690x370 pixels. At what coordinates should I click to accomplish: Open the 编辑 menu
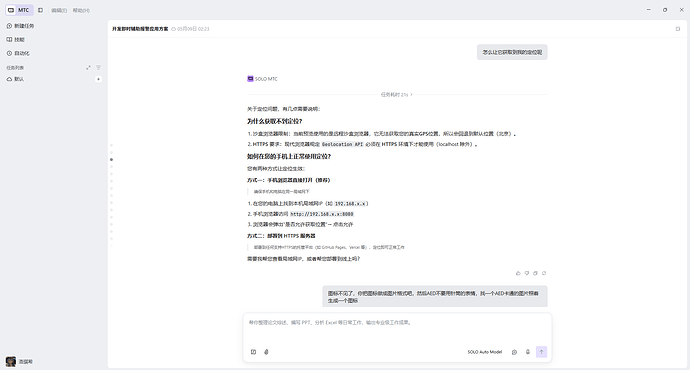[59, 11]
